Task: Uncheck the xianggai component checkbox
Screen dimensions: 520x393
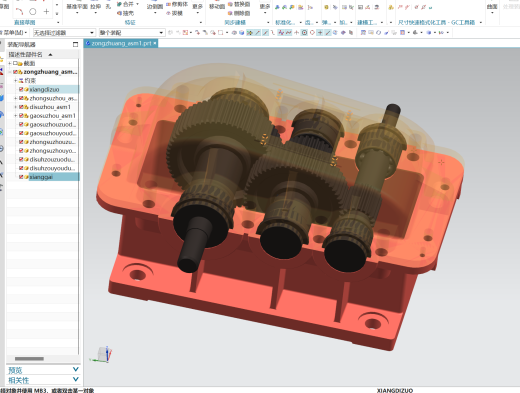Action: (x=21, y=177)
